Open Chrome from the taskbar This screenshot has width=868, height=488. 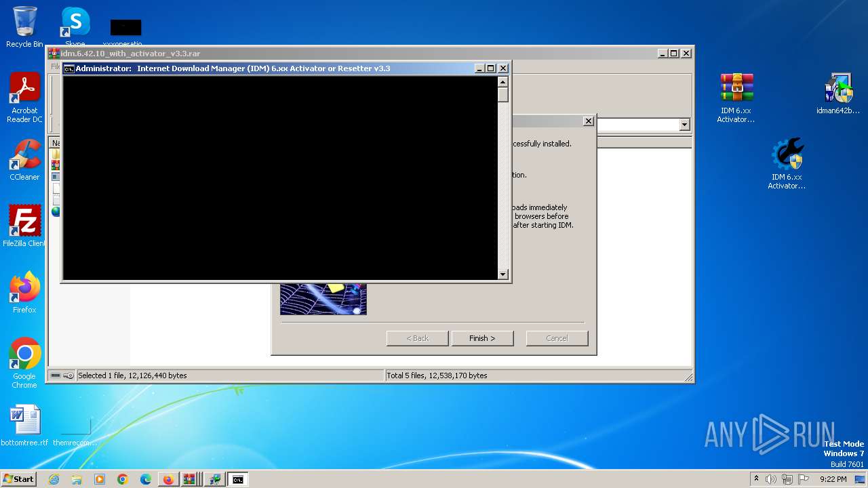pyautogui.click(x=123, y=479)
